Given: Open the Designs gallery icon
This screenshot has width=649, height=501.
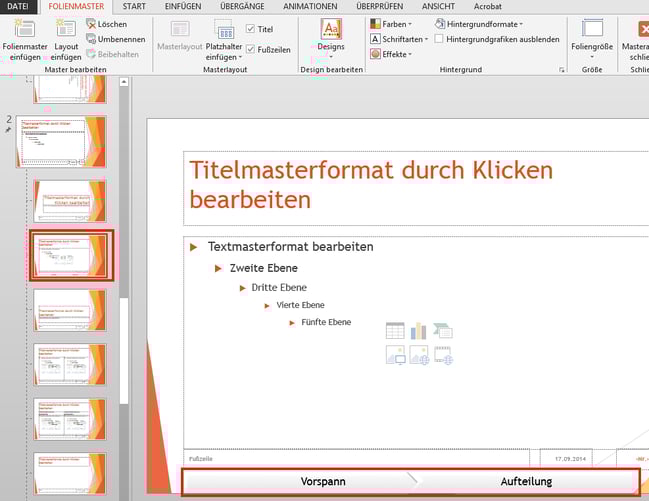Looking at the screenshot, I should tap(331, 29).
